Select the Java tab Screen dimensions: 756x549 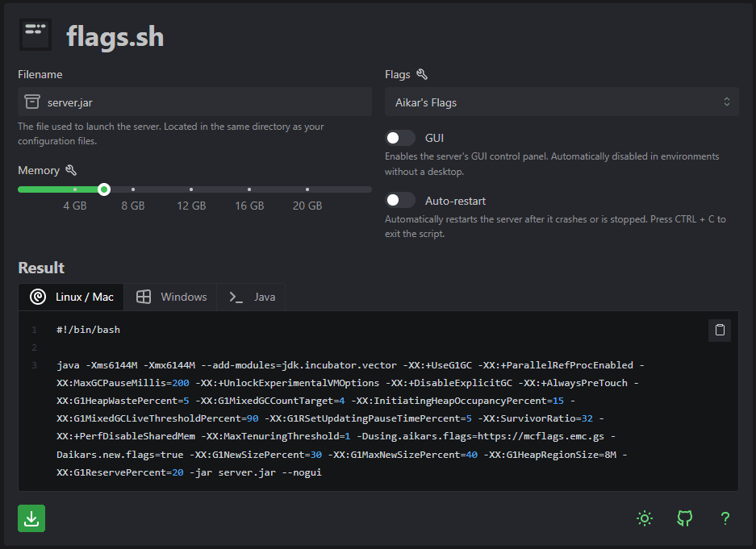pos(253,297)
